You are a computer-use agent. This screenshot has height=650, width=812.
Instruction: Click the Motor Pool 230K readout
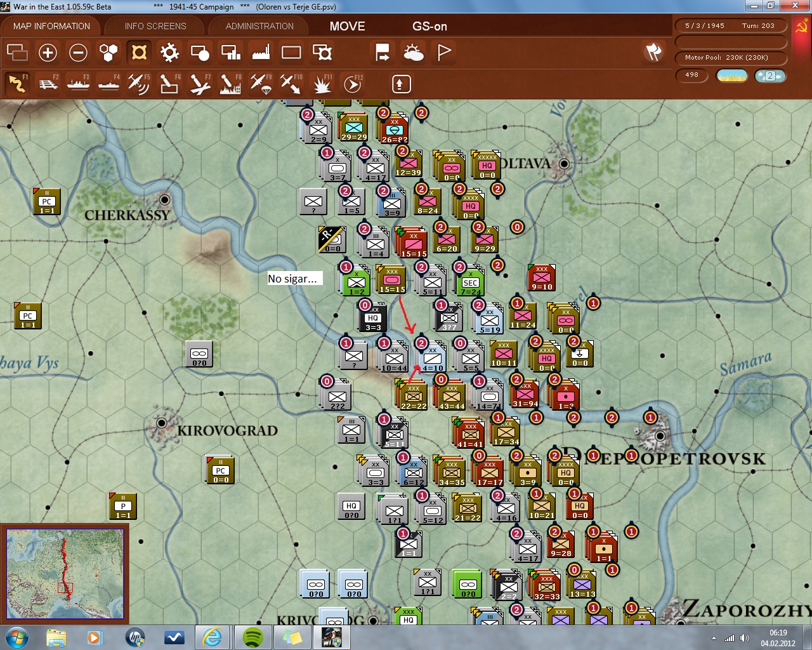pyautogui.click(x=730, y=58)
